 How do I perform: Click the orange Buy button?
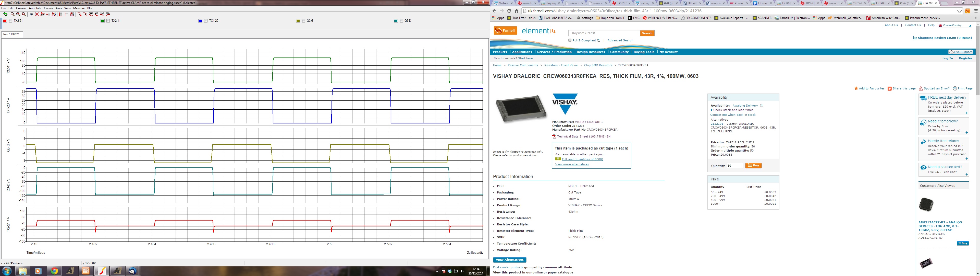[x=753, y=165]
